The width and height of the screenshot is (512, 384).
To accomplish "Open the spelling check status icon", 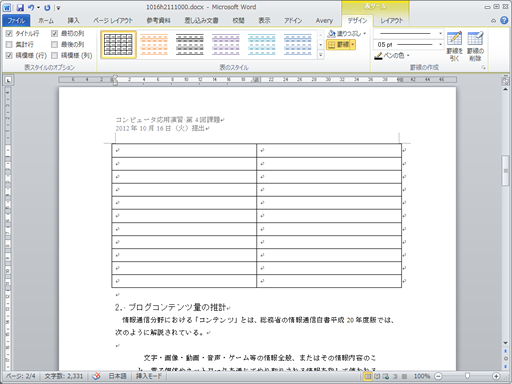I will tap(96, 376).
